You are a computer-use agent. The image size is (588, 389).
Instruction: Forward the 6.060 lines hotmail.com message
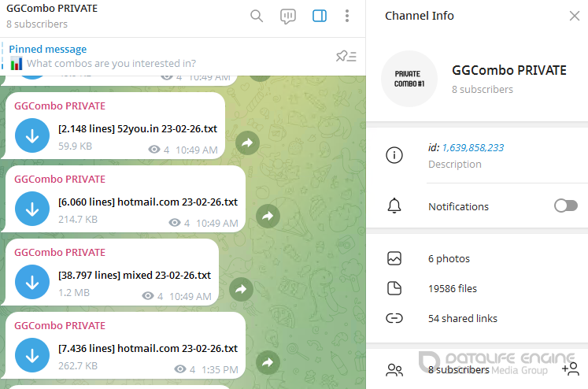pyautogui.click(x=268, y=216)
